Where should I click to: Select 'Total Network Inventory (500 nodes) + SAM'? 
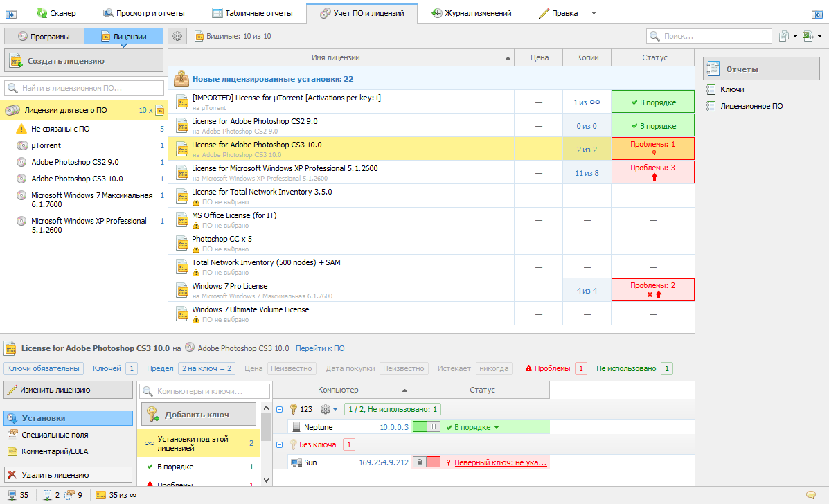431,267
